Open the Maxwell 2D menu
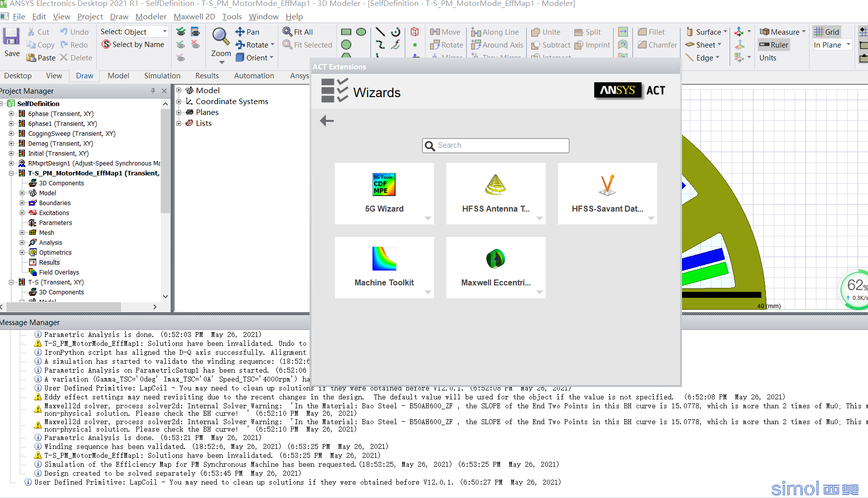Viewport: 868px width, 498px height. pos(194,16)
